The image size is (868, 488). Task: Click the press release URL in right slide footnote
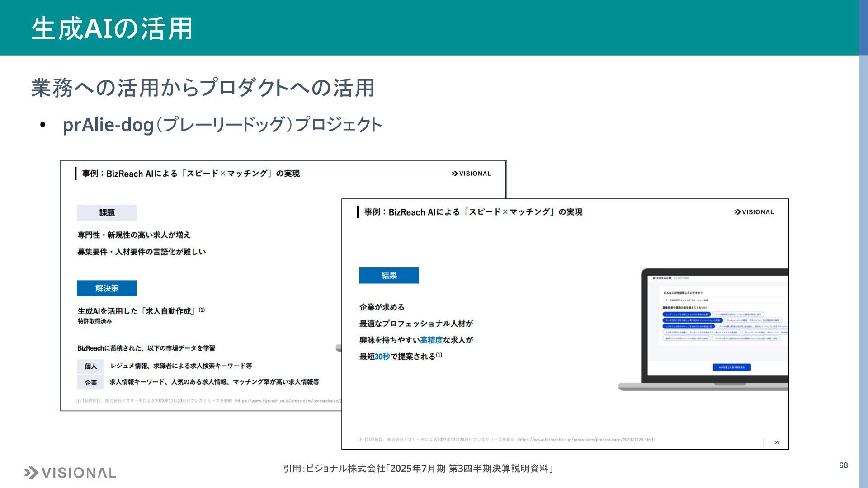(586, 439)
